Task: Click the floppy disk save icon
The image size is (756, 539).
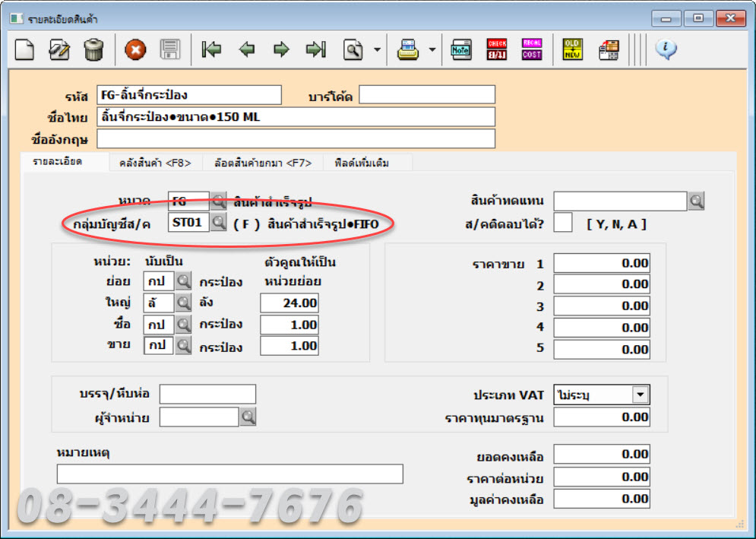Action: pos(169,49)
